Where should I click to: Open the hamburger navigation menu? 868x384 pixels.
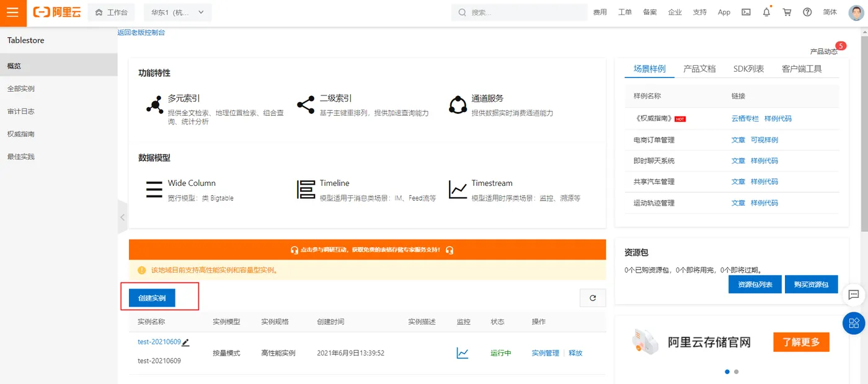click(13, 12)
